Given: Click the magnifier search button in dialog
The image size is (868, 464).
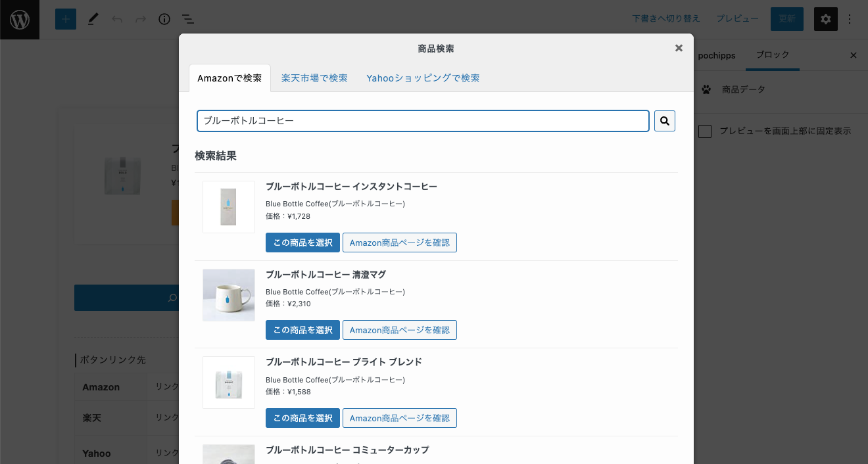Looking at the screenshot, I should click(665, 121).
